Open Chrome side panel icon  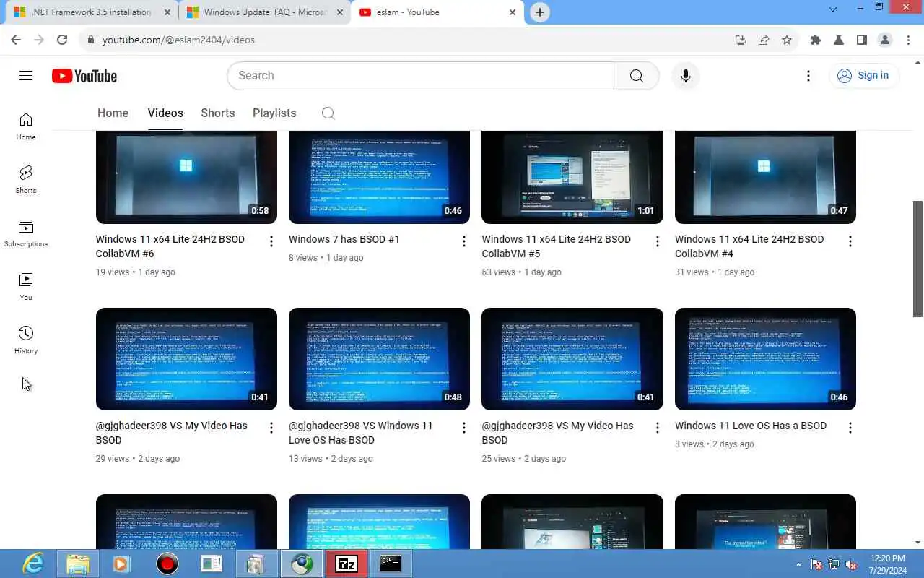pyautogui.click(x=862, y=40)
